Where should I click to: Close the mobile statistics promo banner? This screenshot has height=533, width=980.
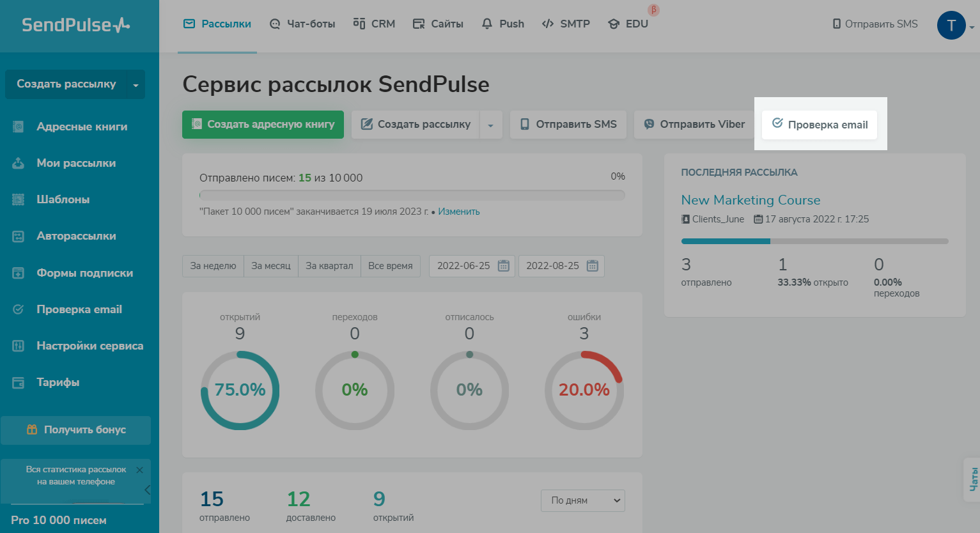[x=139, y=470]
